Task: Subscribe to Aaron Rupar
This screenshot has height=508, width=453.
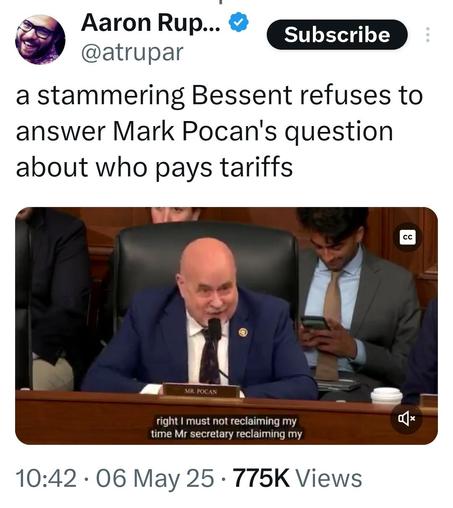Action: pyautogui.click(x=337, y=35)
